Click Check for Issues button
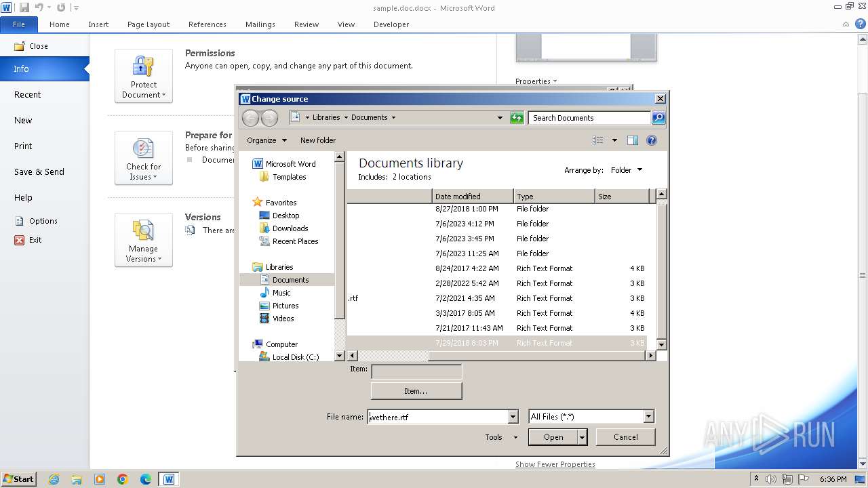This screenshot has width=868, height=488. 144,158
